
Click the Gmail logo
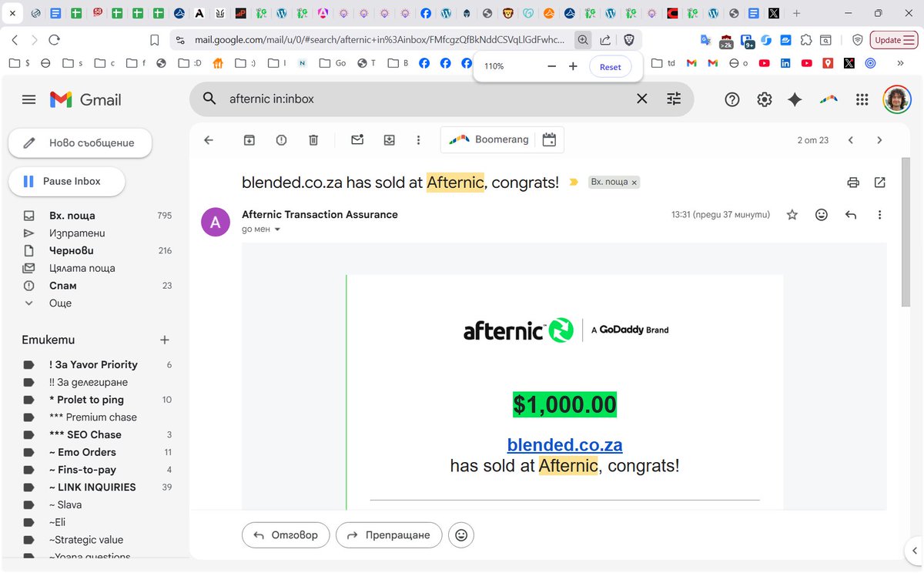coord(85,99)
